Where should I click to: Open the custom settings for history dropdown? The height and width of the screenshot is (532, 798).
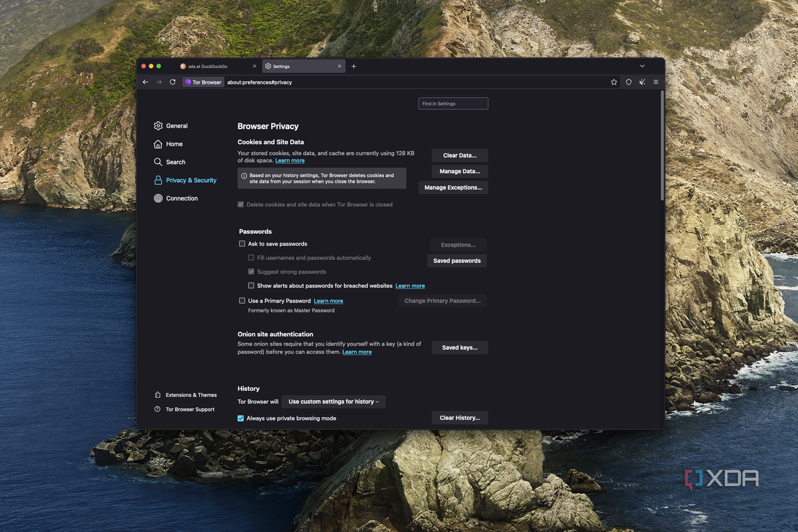pyautogui.click(x=333, y=402)
